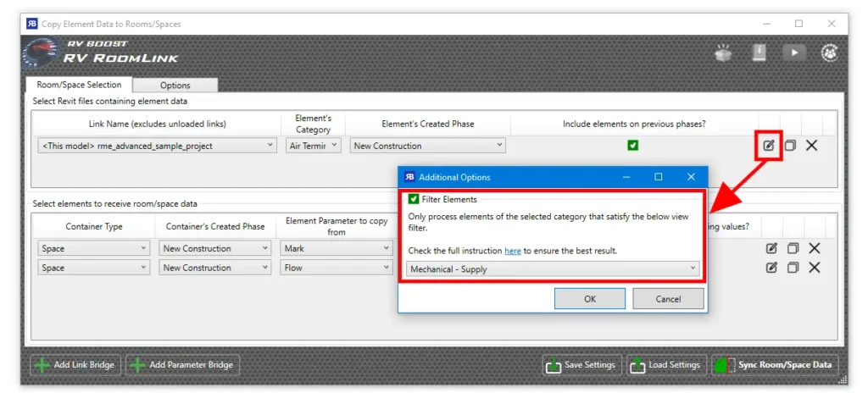
Task: Follow the 'here' full instruction link
Action: pos(513,251)
